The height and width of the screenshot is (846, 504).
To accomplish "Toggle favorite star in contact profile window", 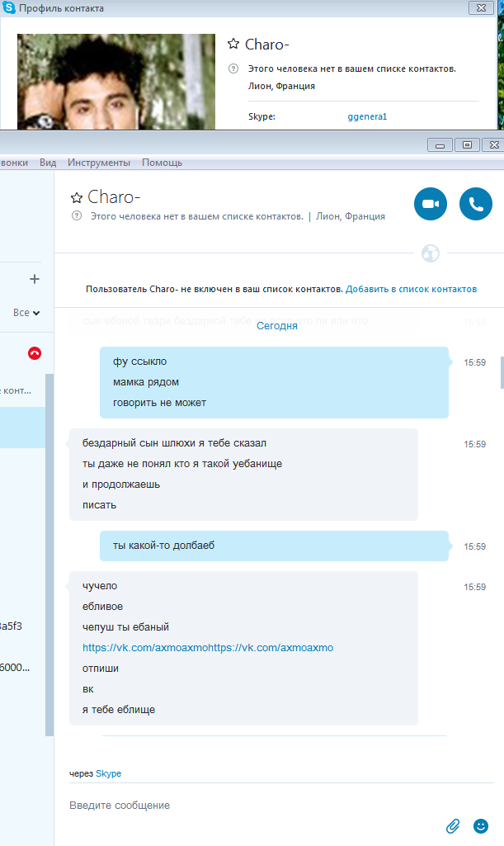I will tap(233, 44).
